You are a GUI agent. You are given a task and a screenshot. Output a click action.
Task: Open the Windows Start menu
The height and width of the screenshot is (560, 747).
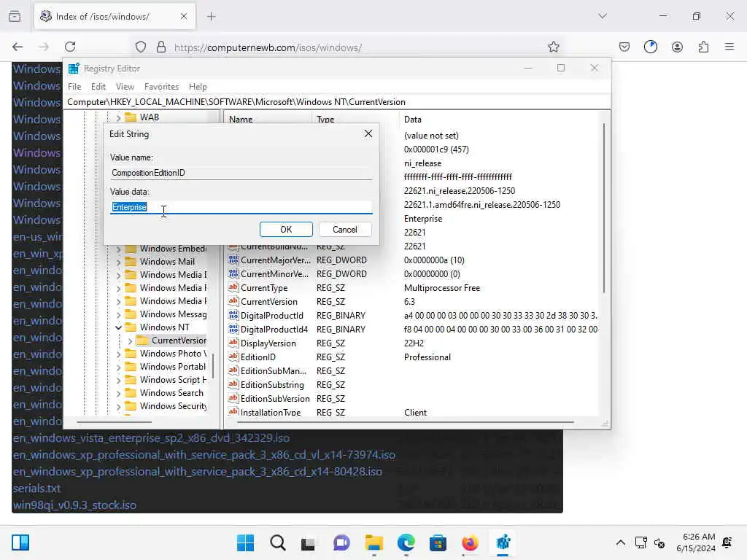[x=245, y=542]
